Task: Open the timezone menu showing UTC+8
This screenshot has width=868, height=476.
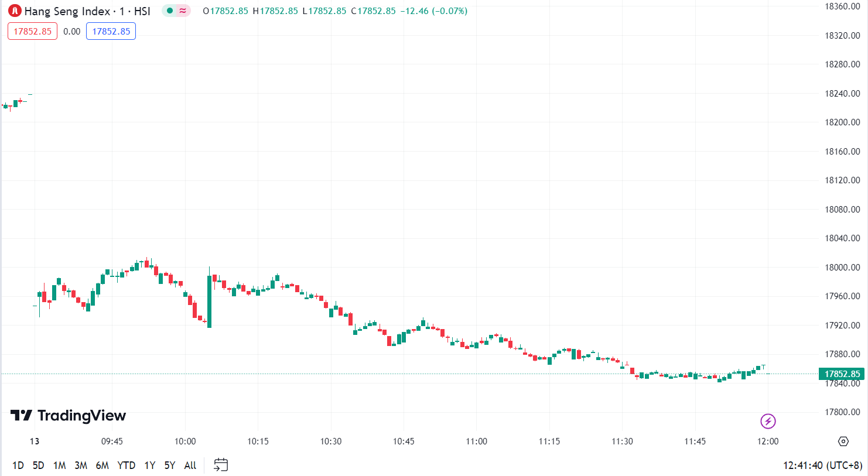Action: click(822, 465)
